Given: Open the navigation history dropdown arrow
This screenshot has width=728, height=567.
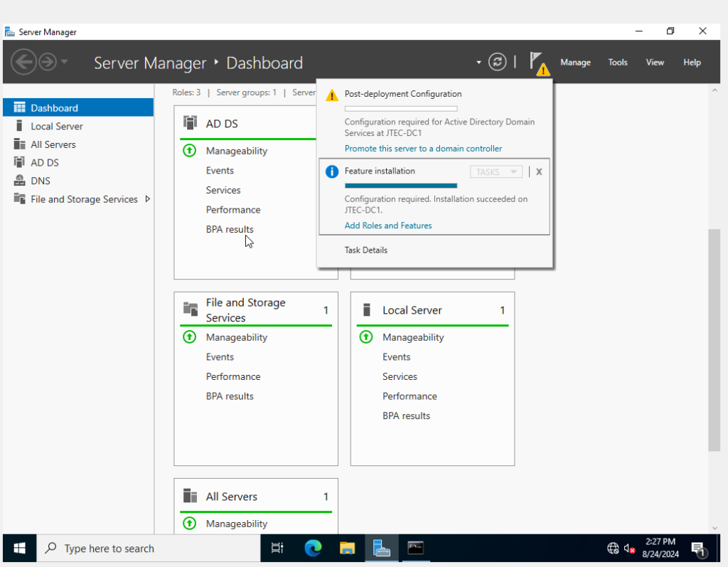Looking at the screenshot, I should click(65, 61).
